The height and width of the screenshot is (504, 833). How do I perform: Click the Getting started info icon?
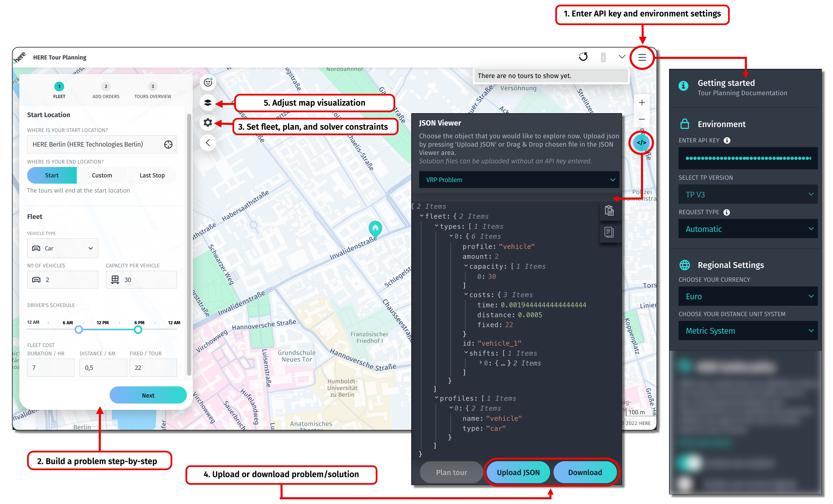pyautogui.click(x=683, y=86)
